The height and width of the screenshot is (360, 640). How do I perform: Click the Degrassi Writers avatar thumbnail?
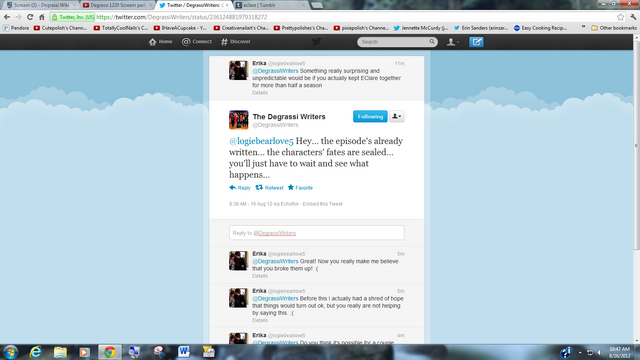point(239,120)
